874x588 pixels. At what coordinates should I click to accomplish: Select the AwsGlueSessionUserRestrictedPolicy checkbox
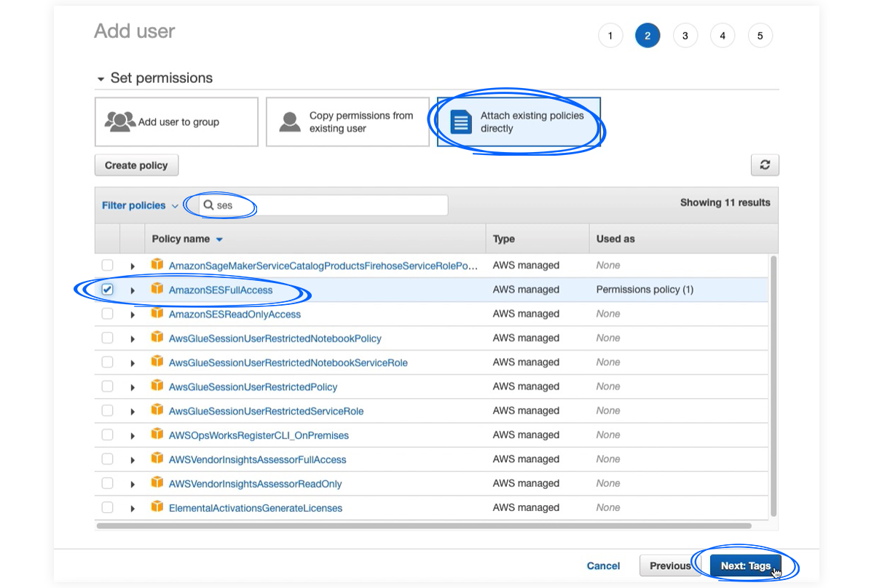pyautogui.click(x=107, y=386)
